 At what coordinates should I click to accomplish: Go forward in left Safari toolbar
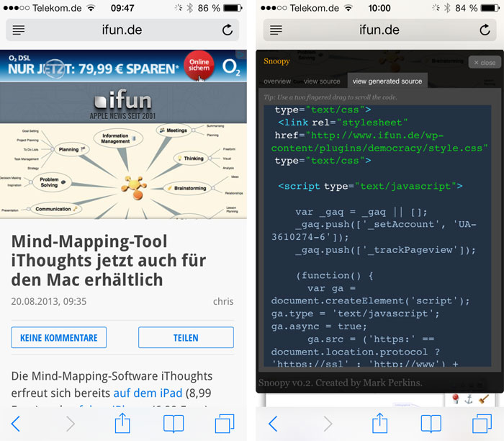71,423
